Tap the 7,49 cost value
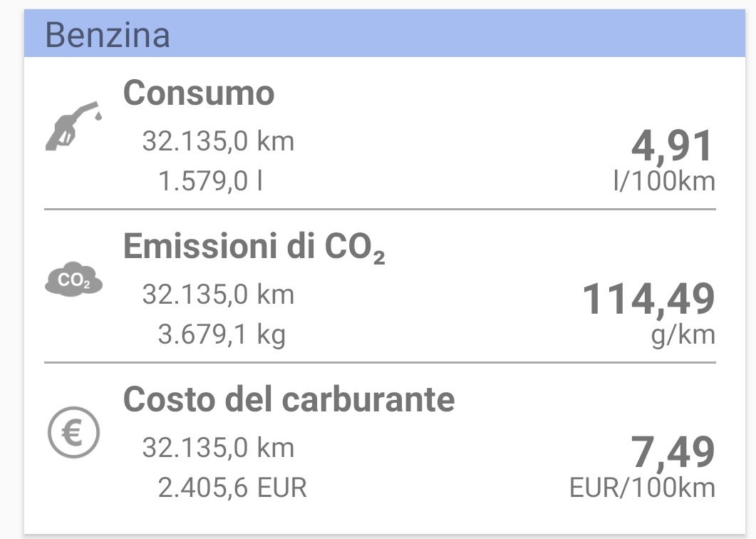Screen dimensions: 756x539 pyautogui.click(x=673, y=452)
